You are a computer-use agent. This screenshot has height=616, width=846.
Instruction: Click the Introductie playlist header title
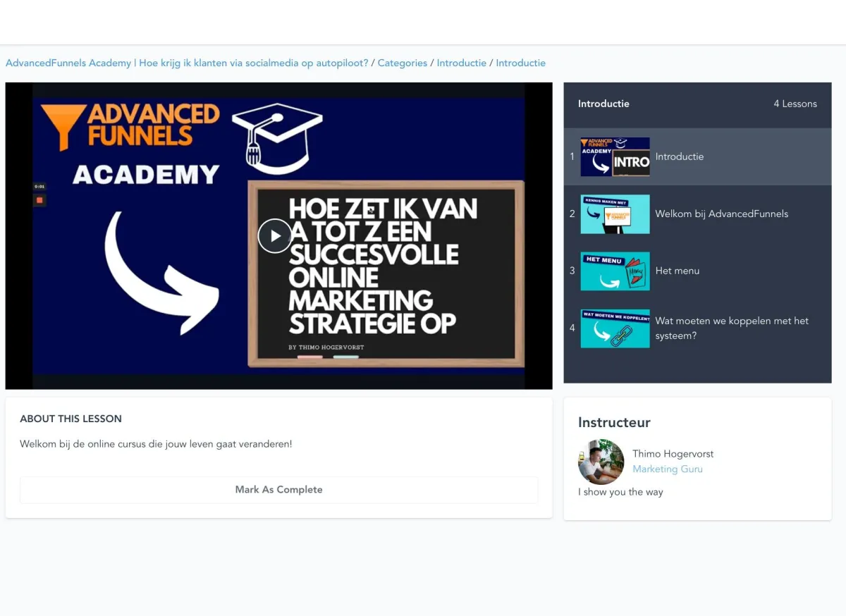point(603,104)
